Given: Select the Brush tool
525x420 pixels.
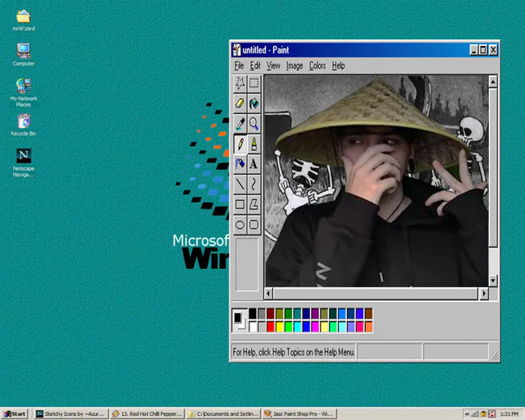Looking at the screenshot, I should 254,144.
